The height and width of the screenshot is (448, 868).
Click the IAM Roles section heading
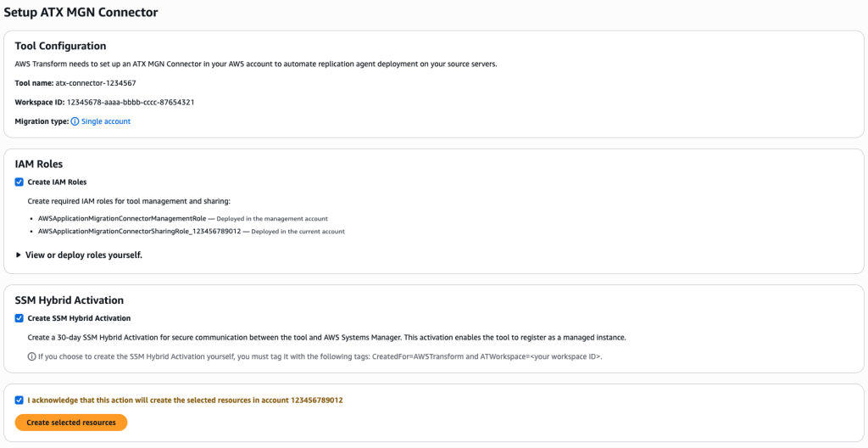point(39,164)
